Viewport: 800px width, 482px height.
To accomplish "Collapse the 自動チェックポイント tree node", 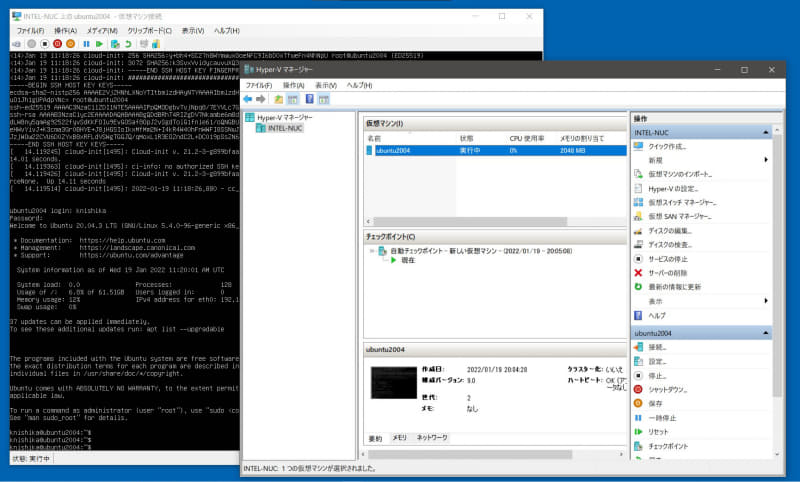I will click(x=372, y=251).
